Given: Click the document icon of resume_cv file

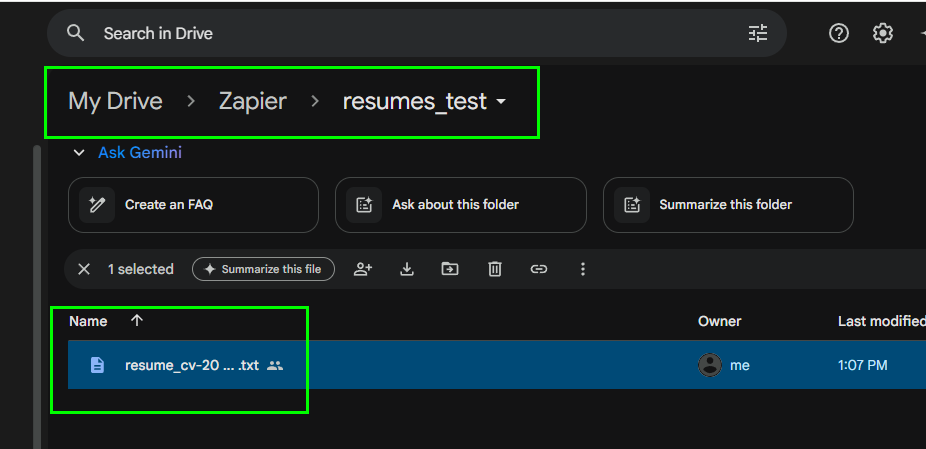Looking at the screenshot, I should [97, 365].
